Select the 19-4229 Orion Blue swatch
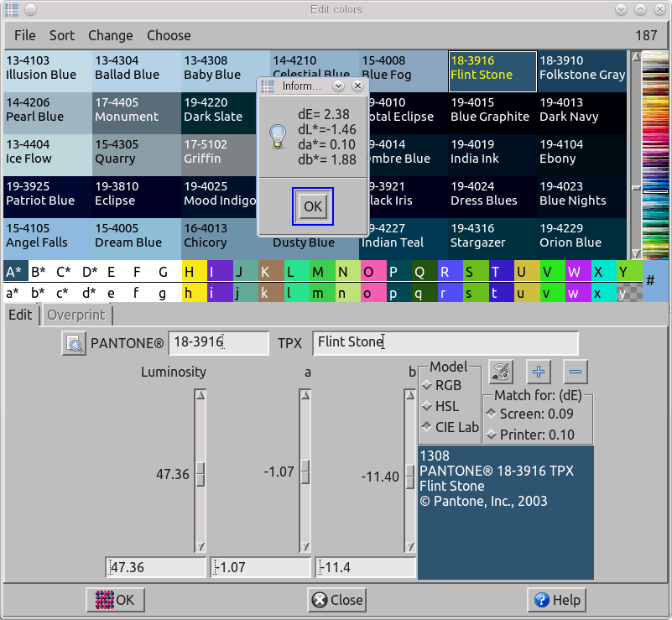 581,238
